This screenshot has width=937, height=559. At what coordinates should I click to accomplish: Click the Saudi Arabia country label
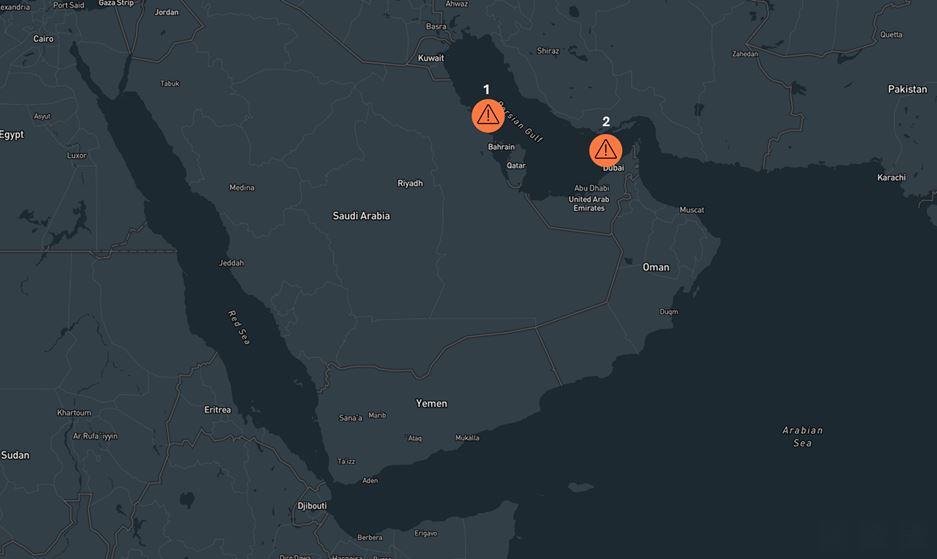coord(361,216)
